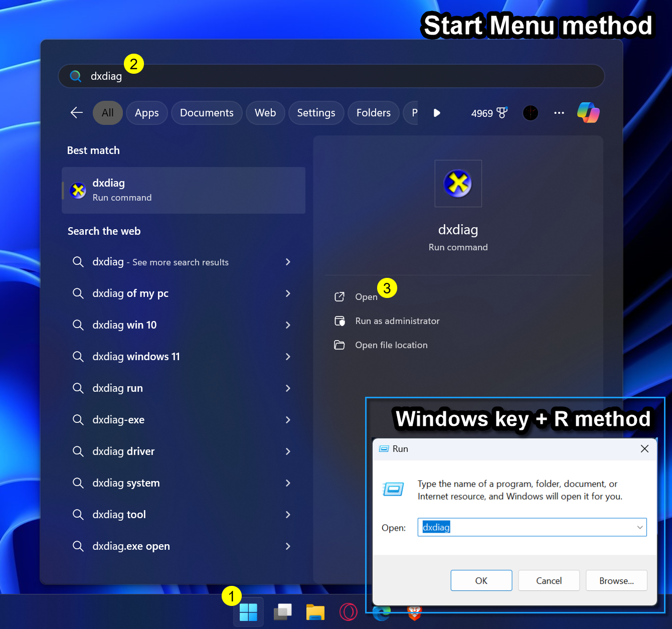The width and height of the screenshot is (672, 629).
Task: Expand the 'dxdiag windows 11' suggestion chevron
Action: (x=288, y=357)
